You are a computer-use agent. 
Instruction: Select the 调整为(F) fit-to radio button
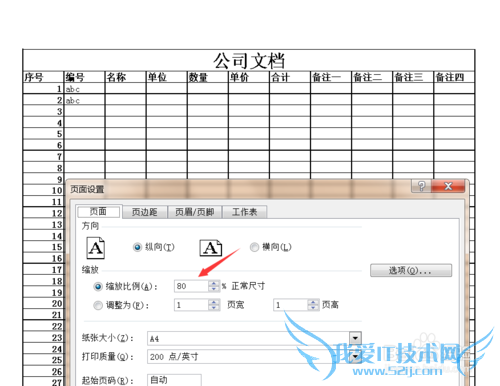tap(98, 305)
